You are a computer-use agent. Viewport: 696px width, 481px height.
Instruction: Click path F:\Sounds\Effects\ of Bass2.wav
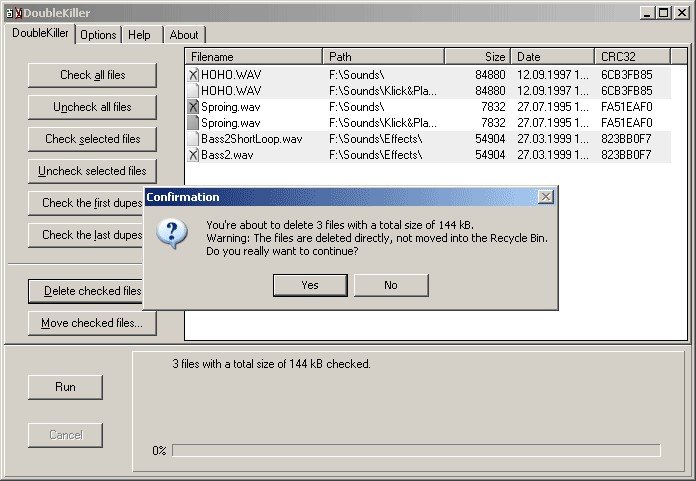(376, 155)
